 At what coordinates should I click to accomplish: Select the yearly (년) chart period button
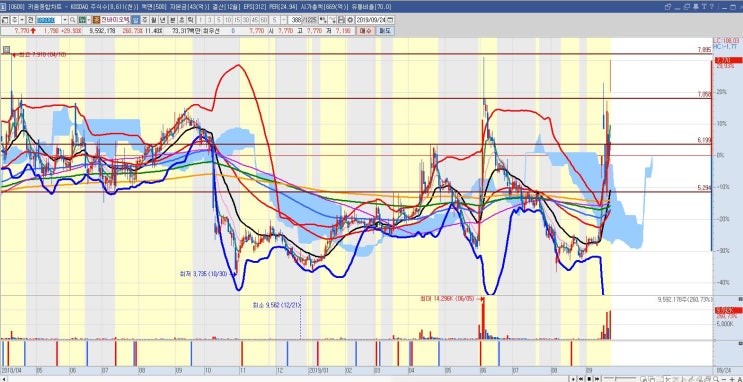pyautogui.click(x=163, y=20)
